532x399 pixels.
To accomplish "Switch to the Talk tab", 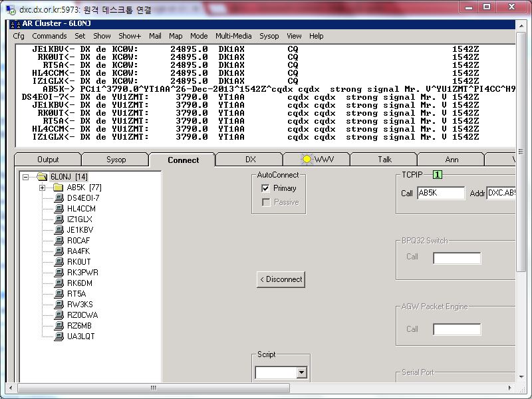I will 384,160.
